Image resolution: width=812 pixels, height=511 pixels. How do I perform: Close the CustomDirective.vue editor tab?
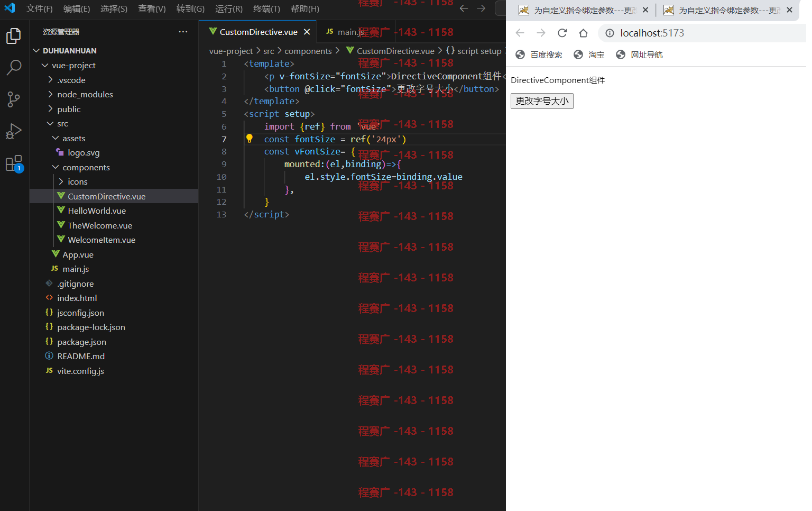pyautogui.click(x=307, y=32)
